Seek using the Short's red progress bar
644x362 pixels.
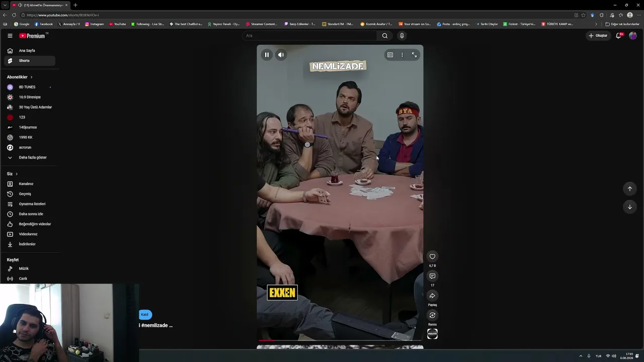click(x=340, y=340)
